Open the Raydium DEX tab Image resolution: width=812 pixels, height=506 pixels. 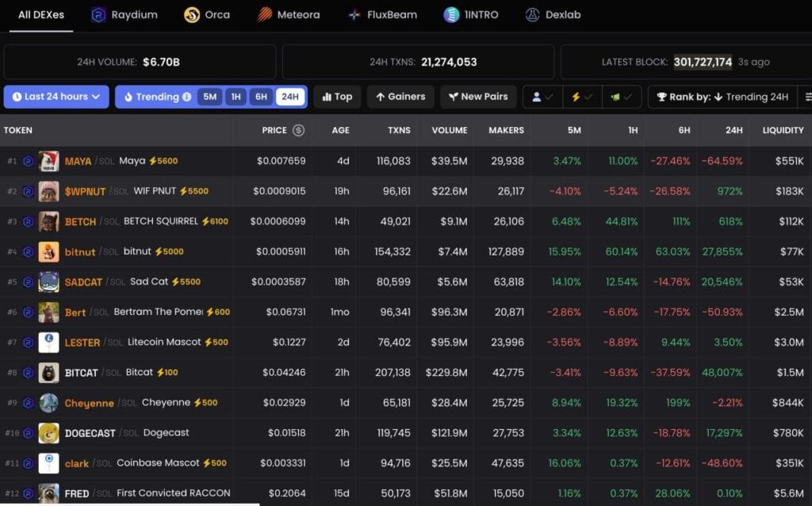coord(124,15)
